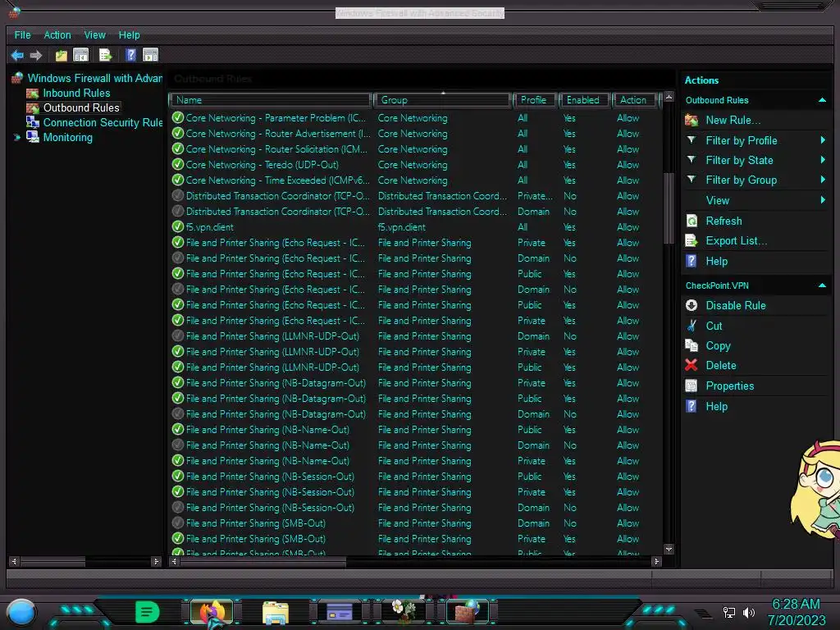
Task: Click New Rule... in Actions pane
Action: tap(733, 120)
